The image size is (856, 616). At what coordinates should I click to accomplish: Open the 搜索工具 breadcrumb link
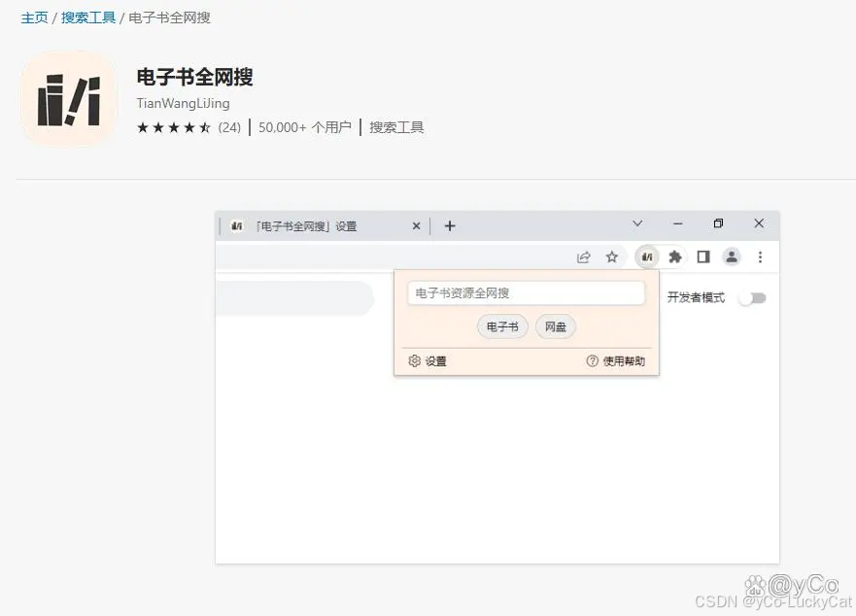point(88,18)
